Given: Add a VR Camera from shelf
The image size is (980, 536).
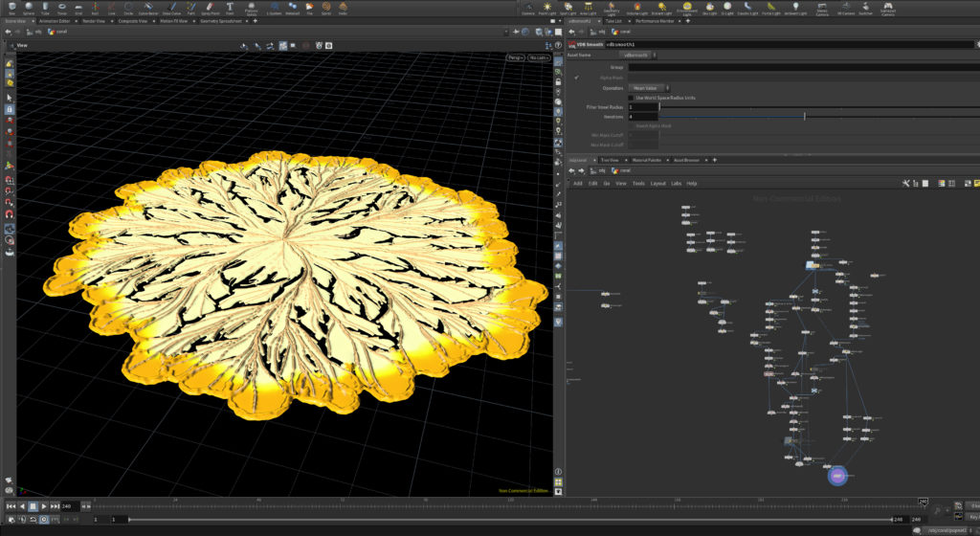Looking at the screenshot, I should tap(846, 8).
